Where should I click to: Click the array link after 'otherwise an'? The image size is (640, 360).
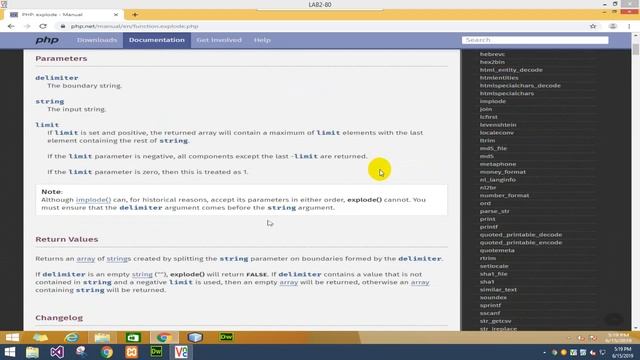tap(420, 282)
